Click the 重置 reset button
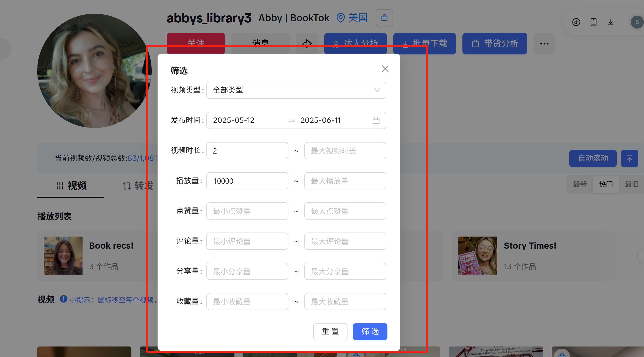The image size is (644, 357). 330,332
